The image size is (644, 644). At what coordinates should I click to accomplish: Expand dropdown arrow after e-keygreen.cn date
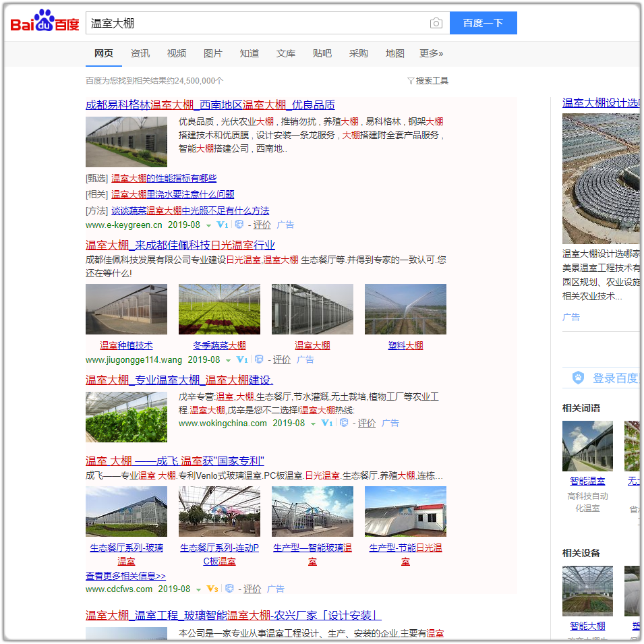point(208,225)
